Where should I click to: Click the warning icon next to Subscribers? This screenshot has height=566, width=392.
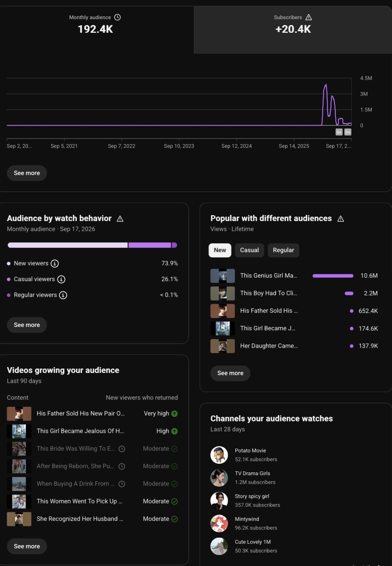309,17
